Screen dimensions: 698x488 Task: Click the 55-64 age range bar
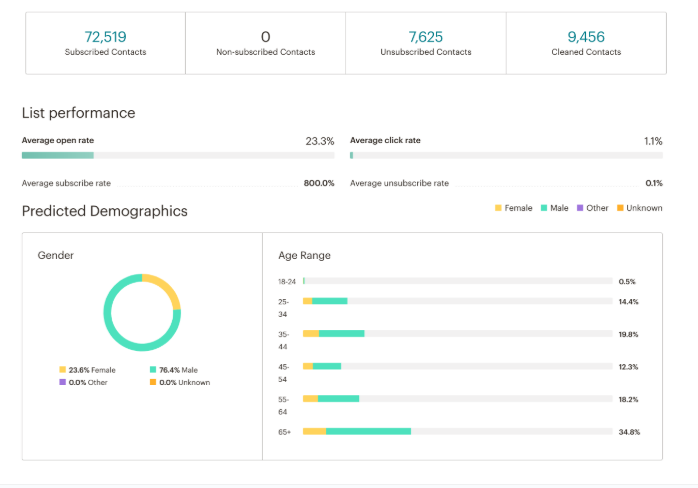458,399
